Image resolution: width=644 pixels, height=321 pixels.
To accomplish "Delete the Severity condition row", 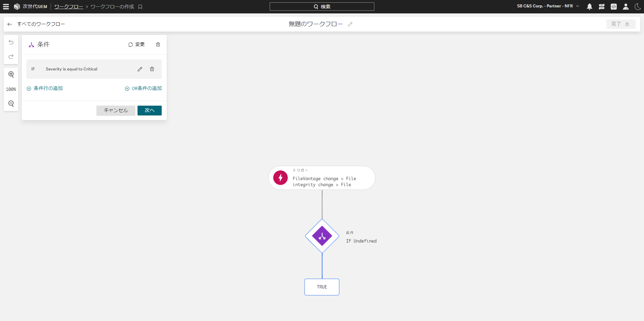I will (152, 69).
